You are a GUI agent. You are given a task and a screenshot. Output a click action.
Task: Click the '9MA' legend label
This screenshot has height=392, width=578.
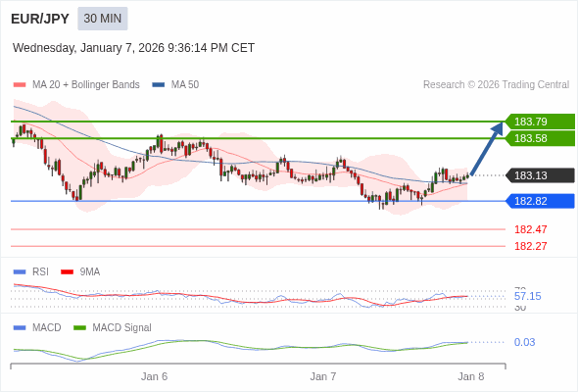89,271
